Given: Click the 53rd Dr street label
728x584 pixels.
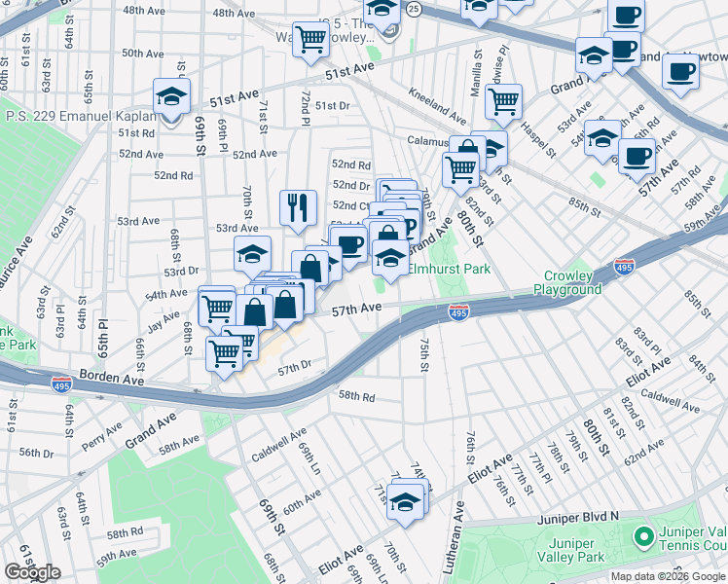Looking at the screenshot, I should 181,272.
